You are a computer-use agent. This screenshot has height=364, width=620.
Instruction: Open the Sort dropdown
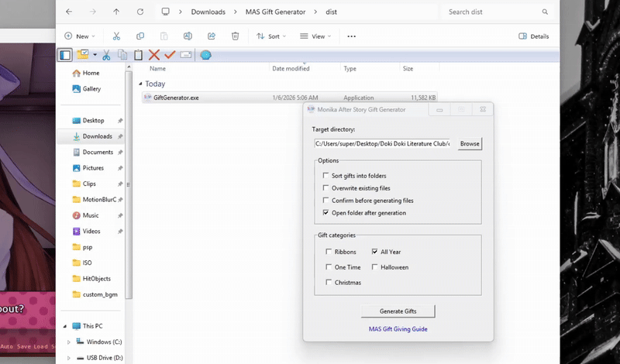coord(271,36)
